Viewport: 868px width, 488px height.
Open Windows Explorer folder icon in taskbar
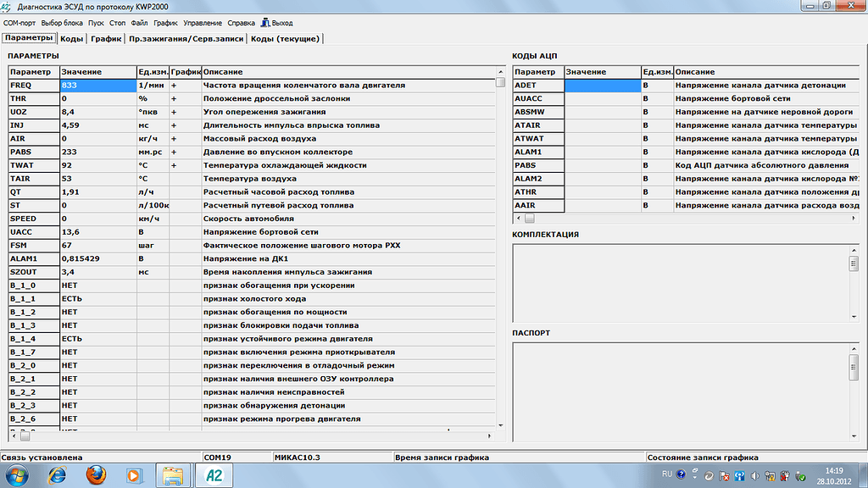click(174, 475)
